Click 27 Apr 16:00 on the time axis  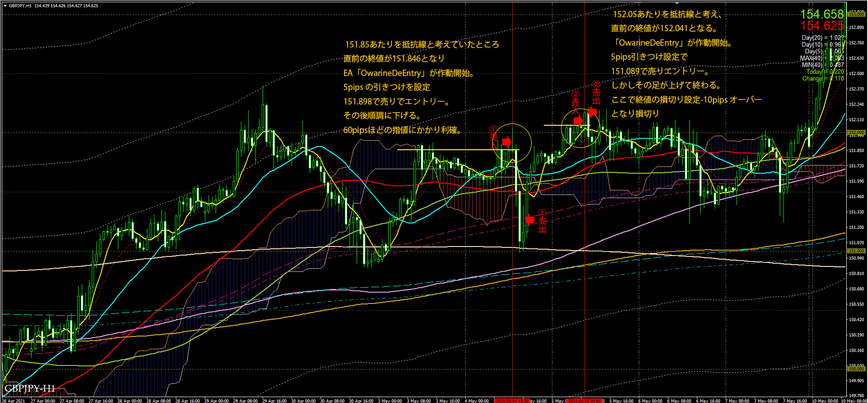pyautogui.click(x=101, y=401)
